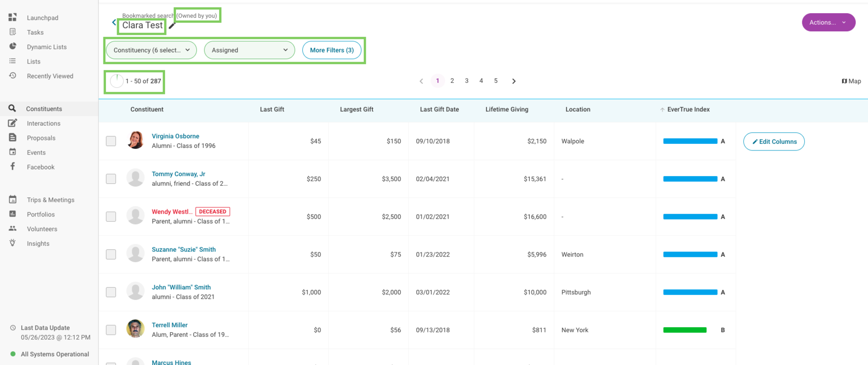Image resolution: width=868 pixels, height=365 pixels.
Task: Click the Constituents search magnifier icon
Action: click(x=12, y=109)
